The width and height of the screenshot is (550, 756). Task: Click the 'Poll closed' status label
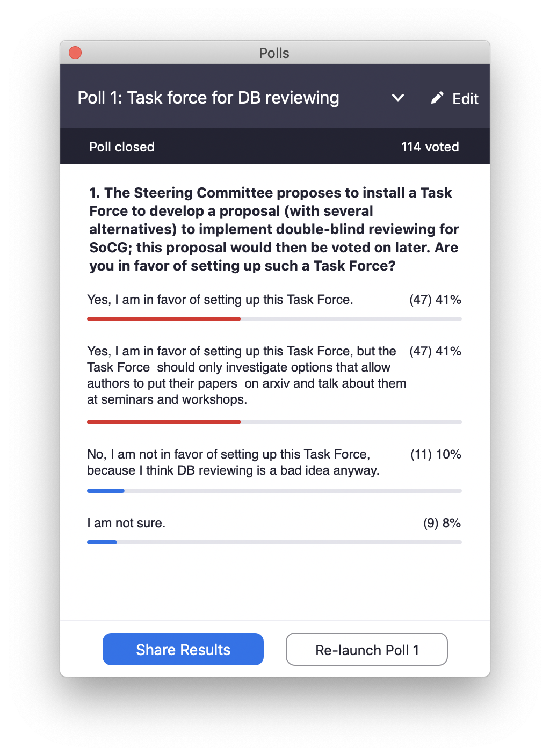(x=122, y=147)
